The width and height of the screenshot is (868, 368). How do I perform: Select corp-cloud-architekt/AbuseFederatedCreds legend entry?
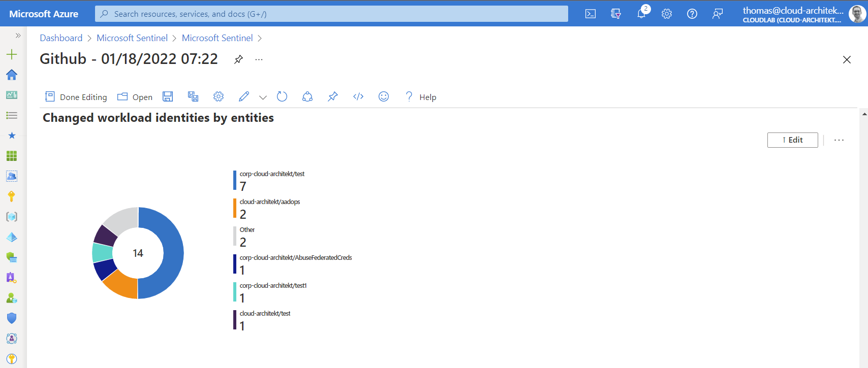tap(293, 265)
